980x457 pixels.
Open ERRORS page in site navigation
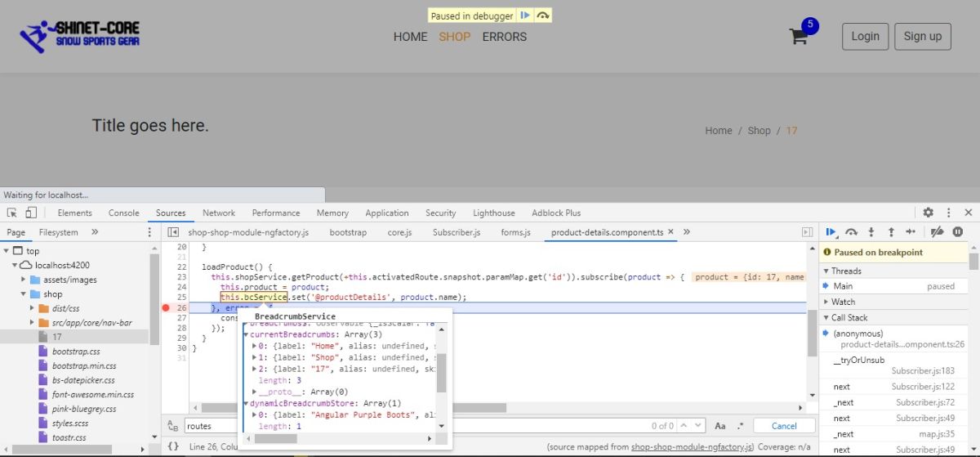(504, 36)
